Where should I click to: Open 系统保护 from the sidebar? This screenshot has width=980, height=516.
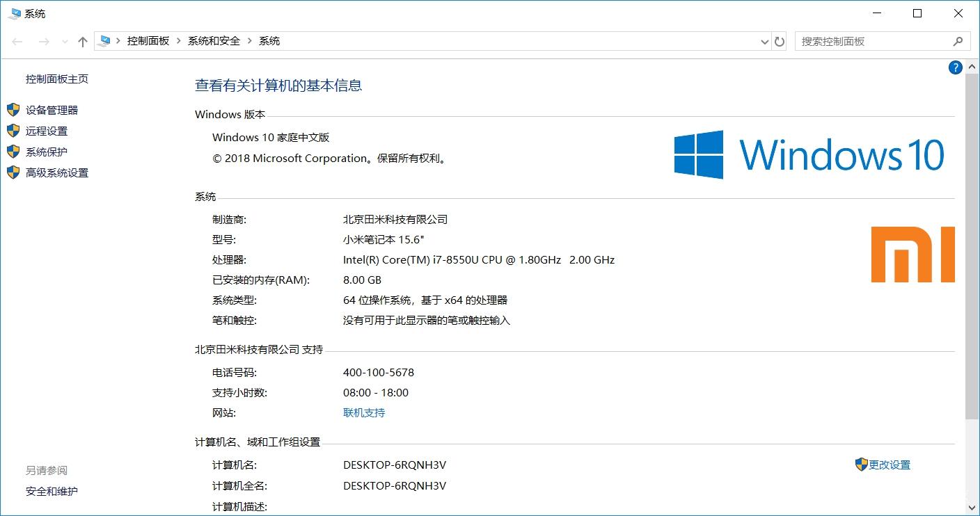[47, 152]
